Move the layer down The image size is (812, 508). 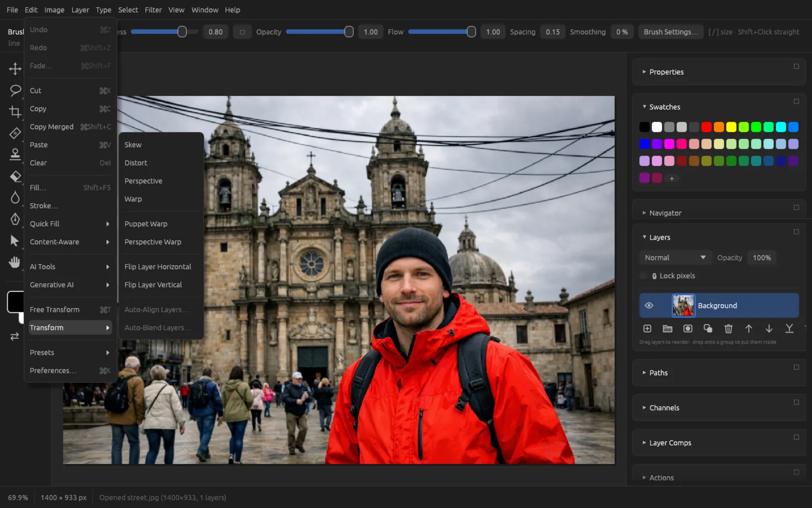pos(769,329)
